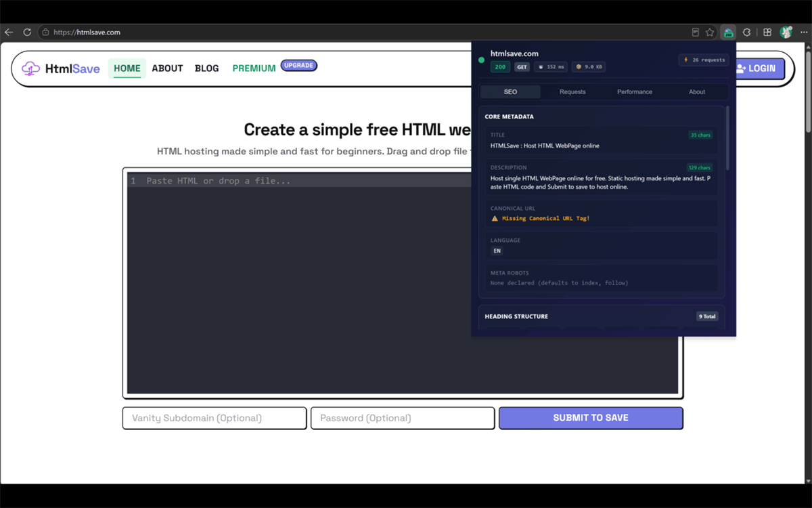Click the green status dot beside htmlsave.com

point(481,60)
